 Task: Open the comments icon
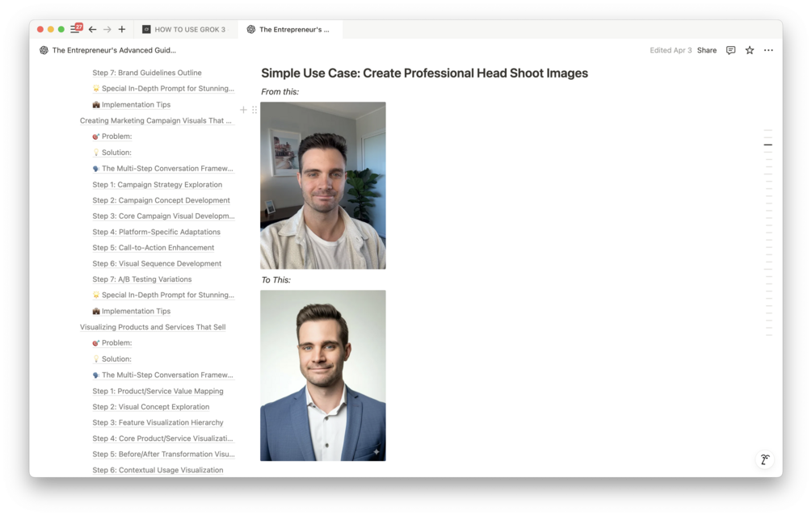(730, 50)
